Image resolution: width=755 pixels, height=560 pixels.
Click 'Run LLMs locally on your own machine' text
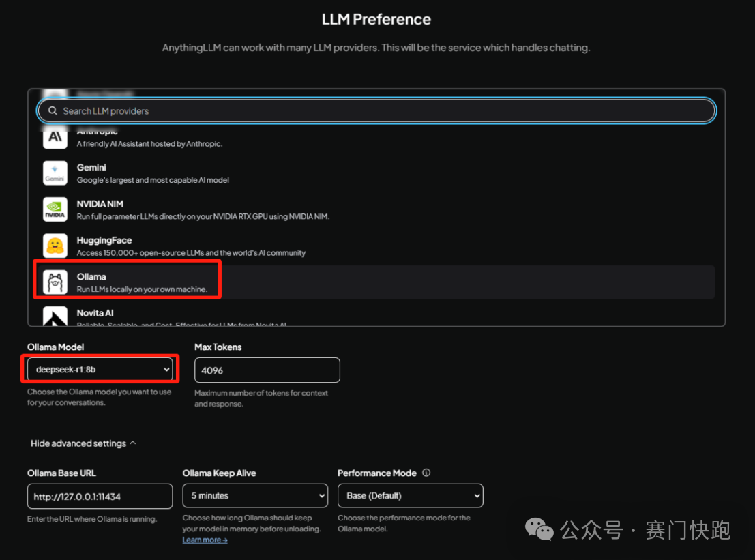click(142, 289)
